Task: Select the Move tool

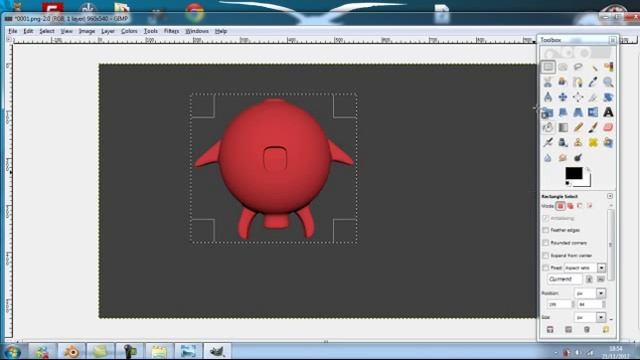Action: point(563,97)
